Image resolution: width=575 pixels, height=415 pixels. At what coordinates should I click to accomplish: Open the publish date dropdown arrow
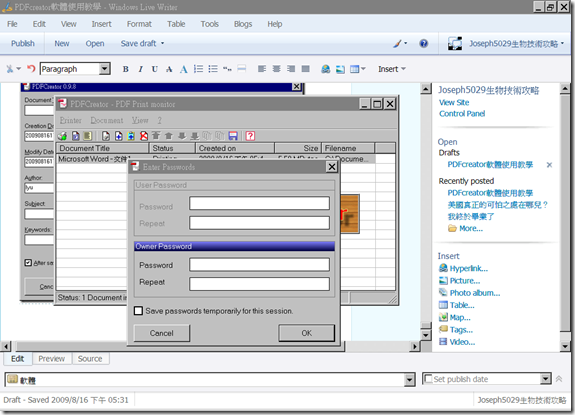[546, 379]
